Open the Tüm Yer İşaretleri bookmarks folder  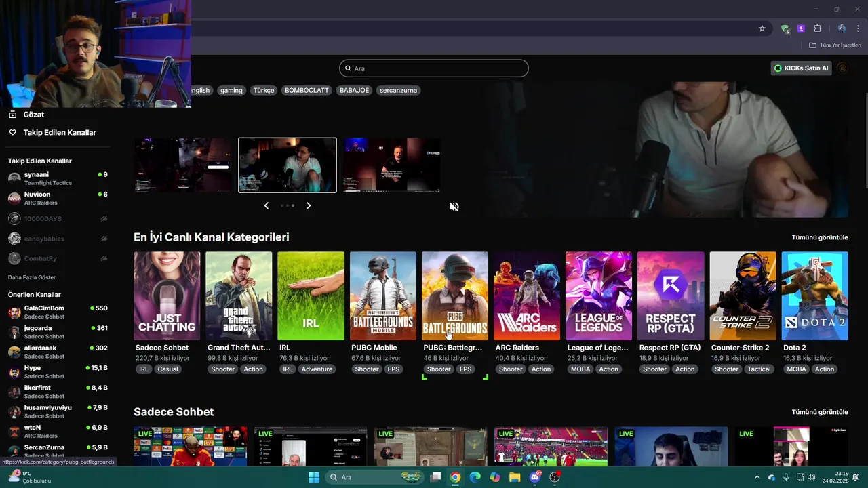coord(835,45)
